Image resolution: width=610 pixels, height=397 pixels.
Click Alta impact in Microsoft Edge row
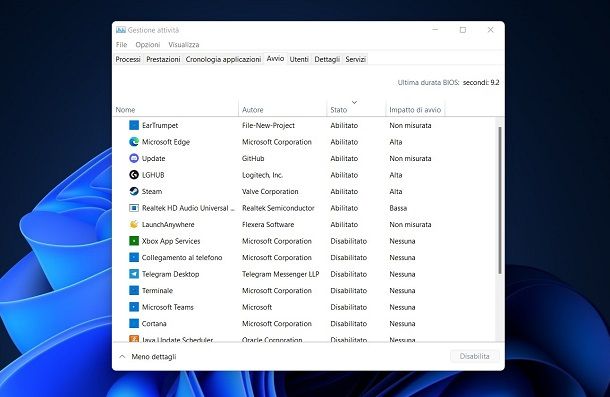pos(396,142)
